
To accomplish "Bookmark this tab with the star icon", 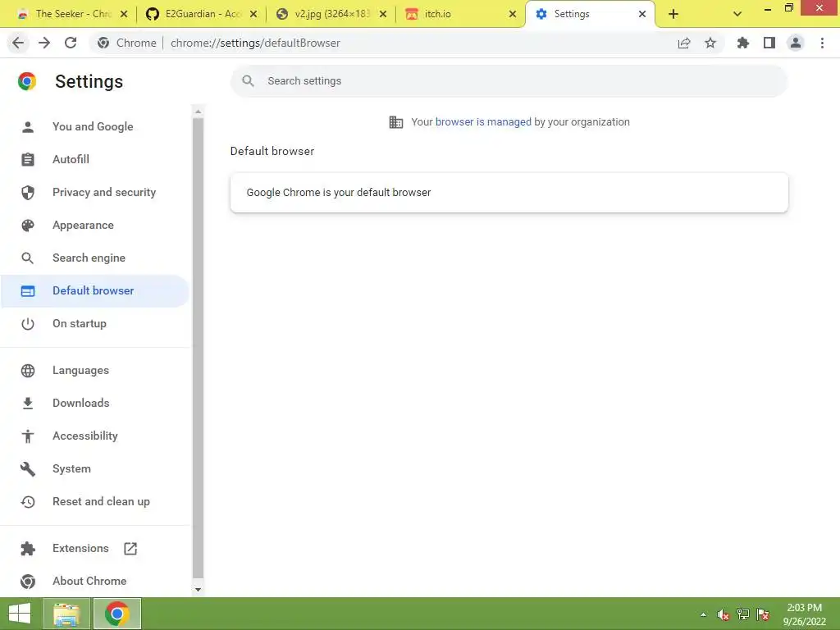I will click(x=710, y=43).
